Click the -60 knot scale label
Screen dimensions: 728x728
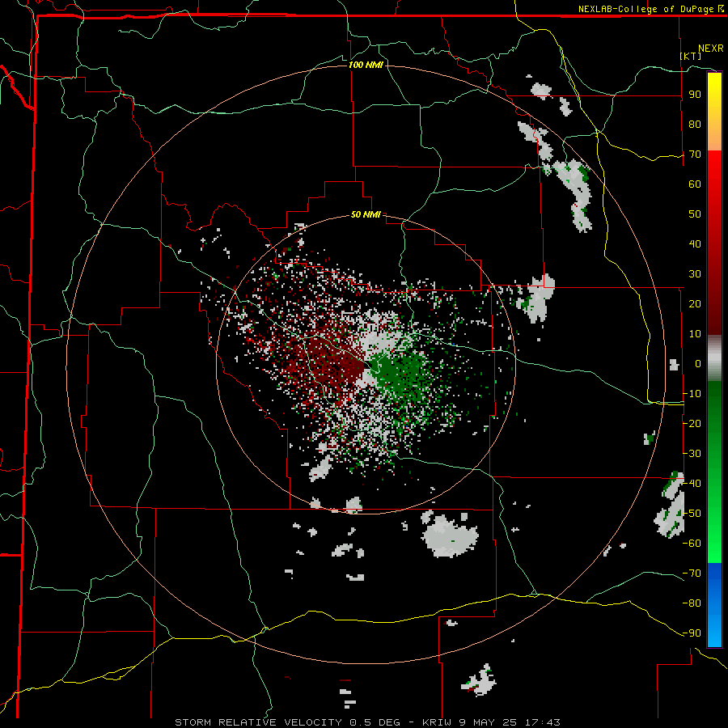click(x=692, y=544)
